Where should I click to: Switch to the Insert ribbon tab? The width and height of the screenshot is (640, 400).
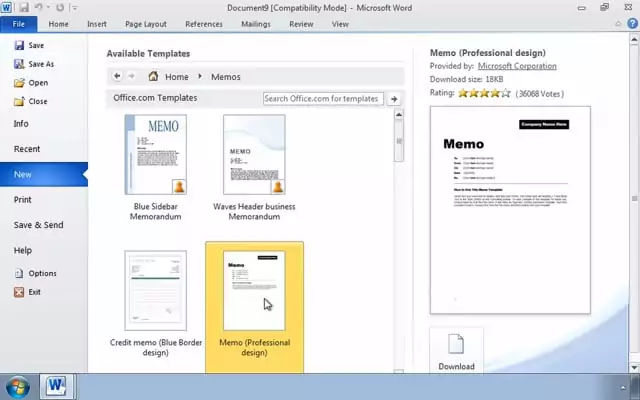coord(97,24)
